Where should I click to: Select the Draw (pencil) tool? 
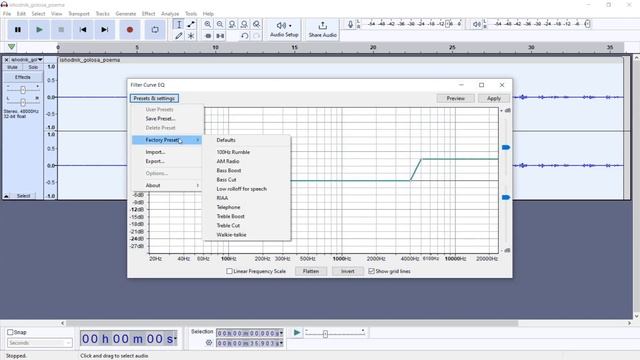178,36
